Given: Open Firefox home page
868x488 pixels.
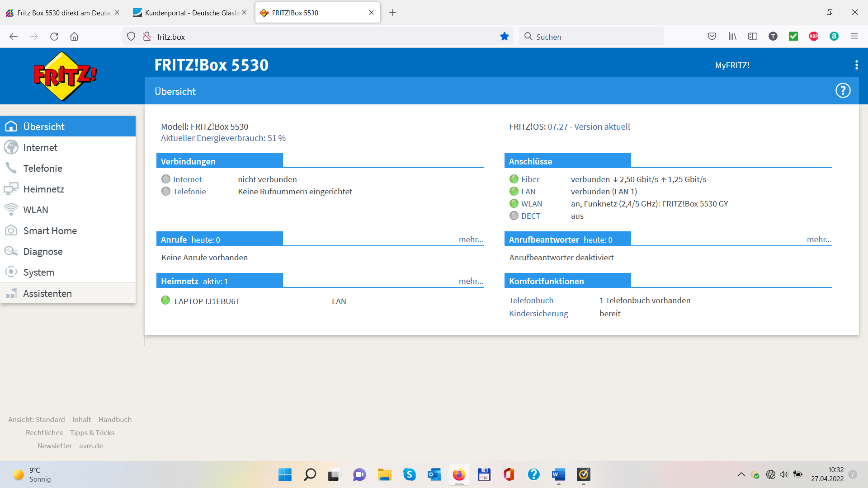Looking at the screenshot, I should coord(74,37).
